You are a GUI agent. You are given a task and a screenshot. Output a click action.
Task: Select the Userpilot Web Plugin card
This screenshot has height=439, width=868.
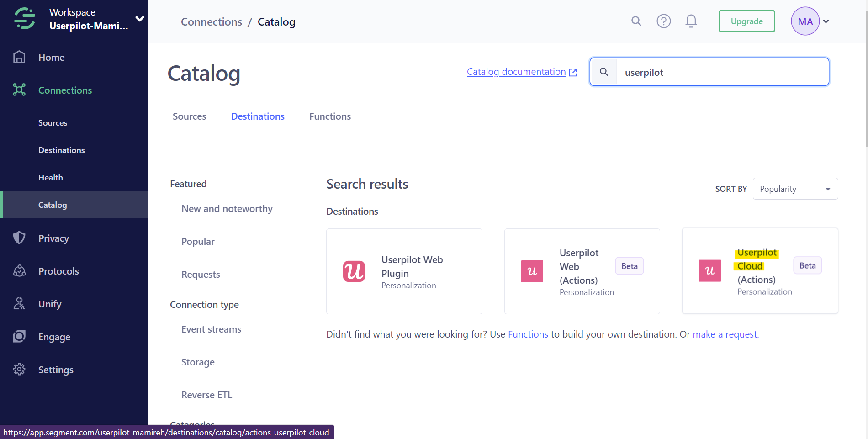pos(404,271)
